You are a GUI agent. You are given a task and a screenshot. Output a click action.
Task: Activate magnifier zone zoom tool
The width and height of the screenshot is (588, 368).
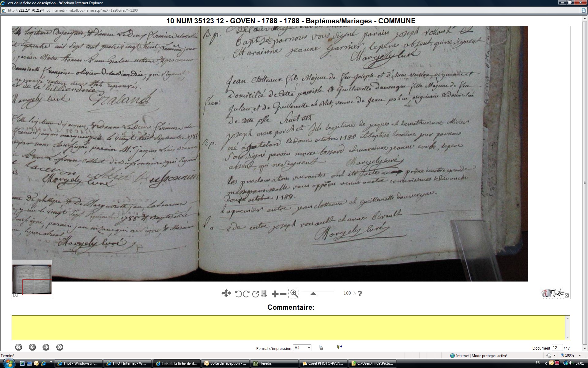pos(294,293)
